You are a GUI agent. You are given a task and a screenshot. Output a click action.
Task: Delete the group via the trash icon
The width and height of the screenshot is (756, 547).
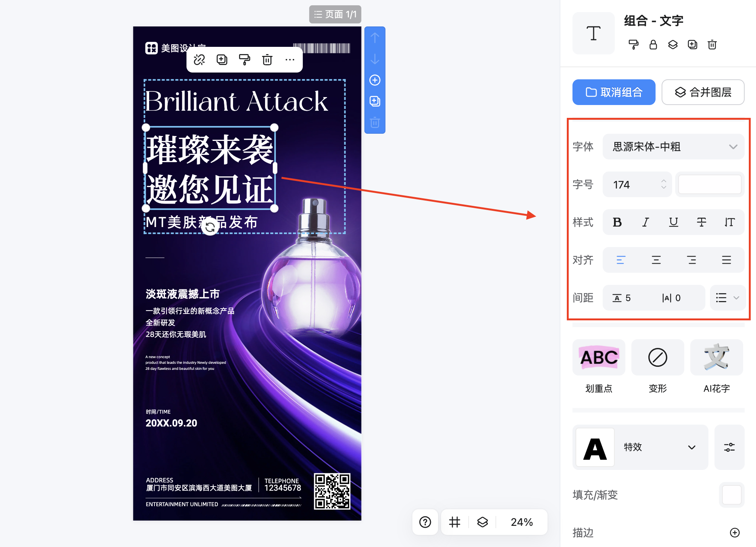tap(713, 45)
